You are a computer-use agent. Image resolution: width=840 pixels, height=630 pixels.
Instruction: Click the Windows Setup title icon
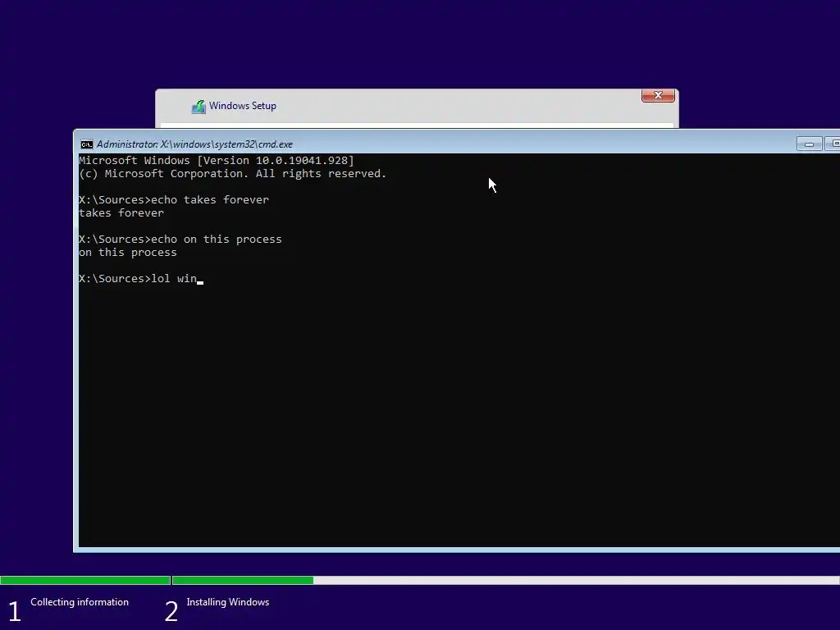click(x=199, y=107)
